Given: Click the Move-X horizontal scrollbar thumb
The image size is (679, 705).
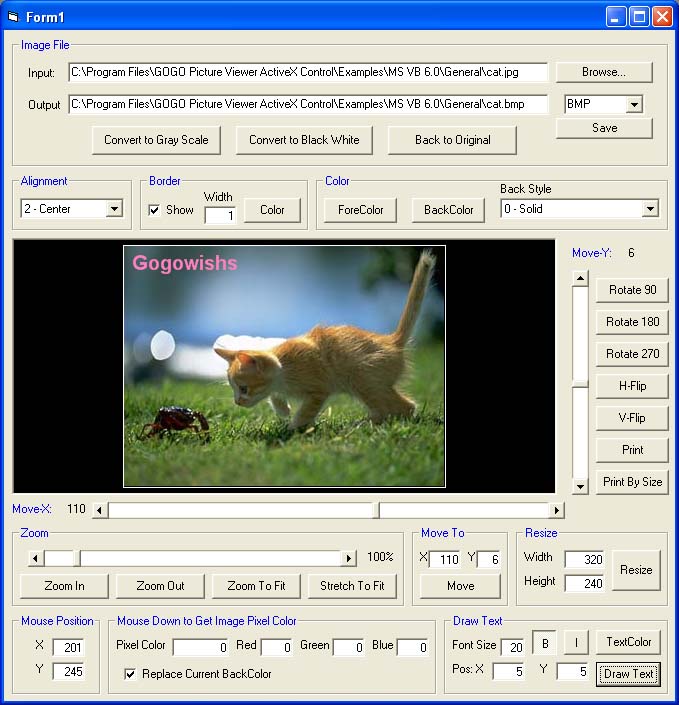Looking at the screenshot, I should [375, 510].
